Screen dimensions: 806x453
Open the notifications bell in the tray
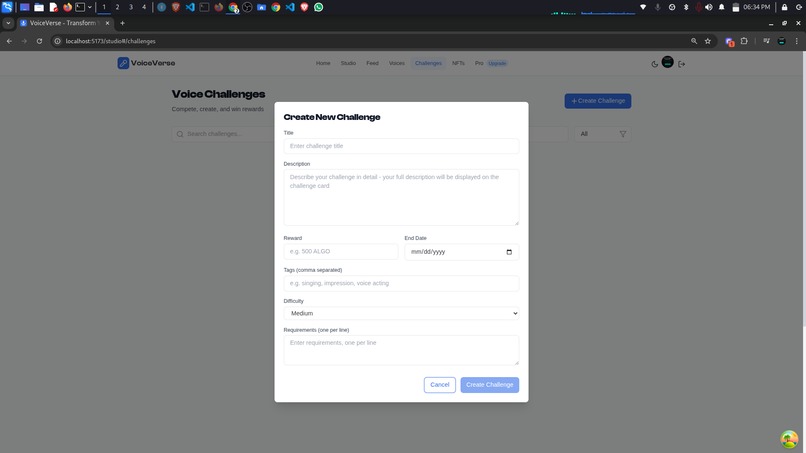(x=722, y=7)
